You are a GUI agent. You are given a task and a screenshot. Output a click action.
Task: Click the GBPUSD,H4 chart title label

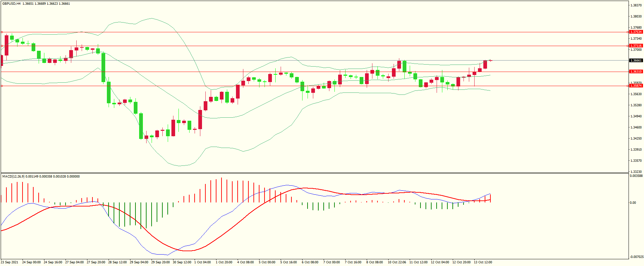[x=11, y=4]
